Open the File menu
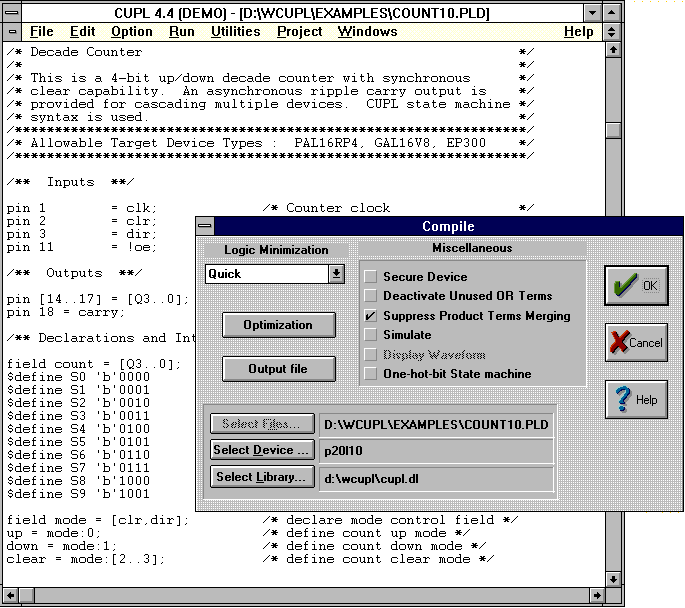The image size is (685, 608). (42, 32)
